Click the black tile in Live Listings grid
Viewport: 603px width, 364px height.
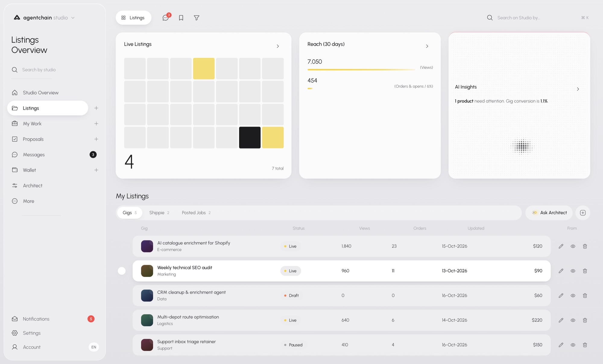click(250, 137)
